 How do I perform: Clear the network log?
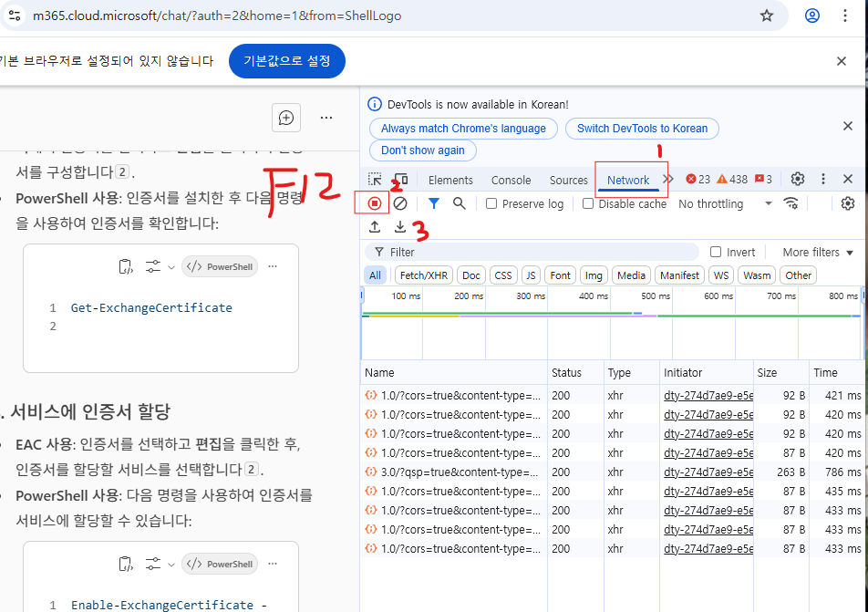(400, 203)
